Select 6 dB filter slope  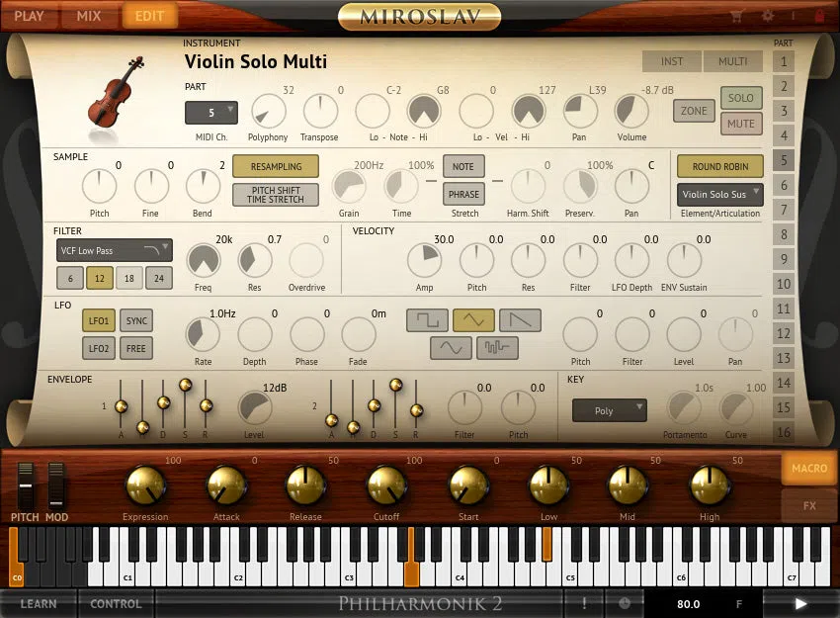click(69, 278)
